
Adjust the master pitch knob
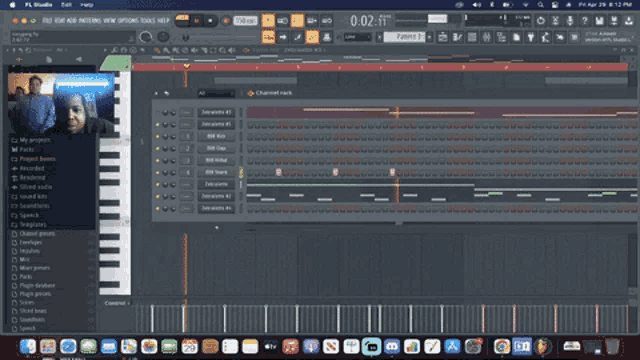163,37
